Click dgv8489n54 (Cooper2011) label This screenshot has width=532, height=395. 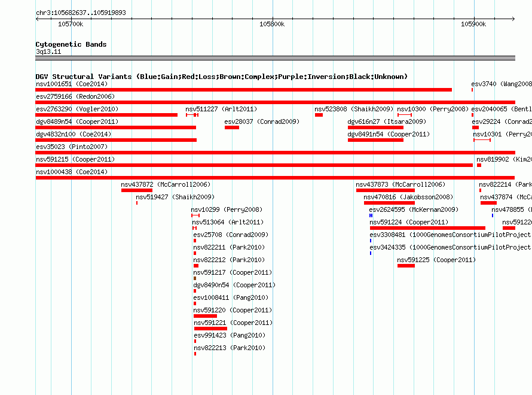pos(77,121)
